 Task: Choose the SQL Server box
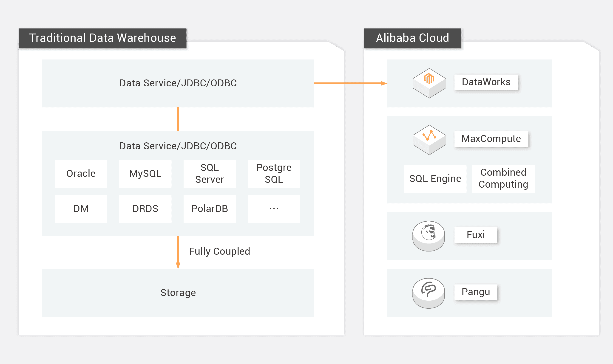(210, 174)
